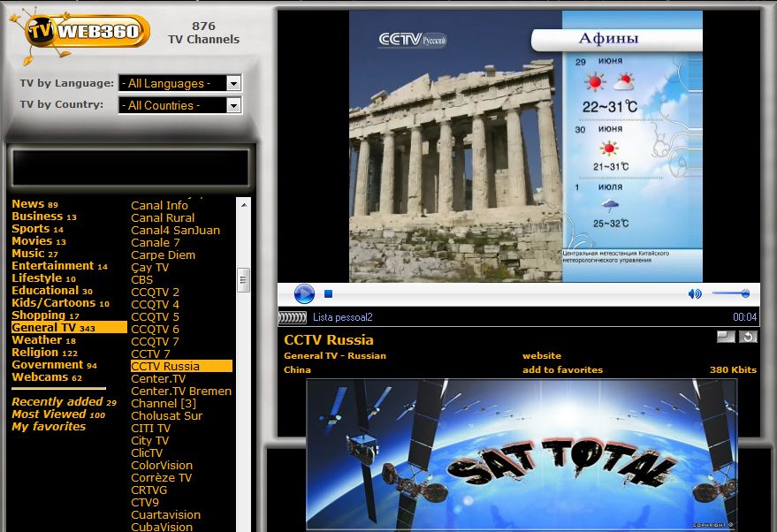Open the Shopping category

[45, 315]
